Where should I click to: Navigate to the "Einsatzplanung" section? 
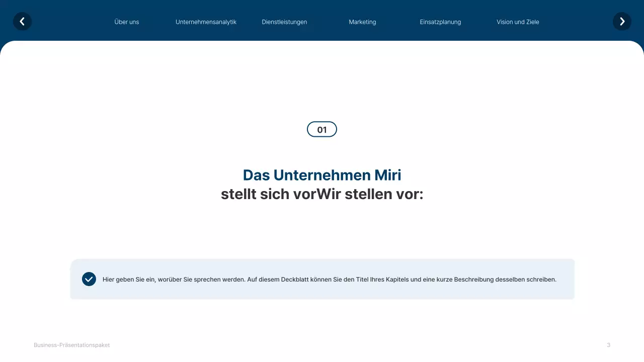pos(440,22)
